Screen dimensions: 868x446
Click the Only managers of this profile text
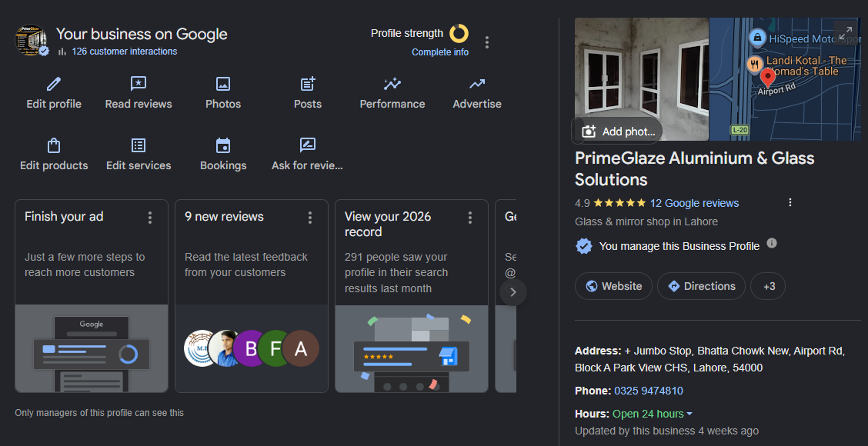click(x=99, y=413)
